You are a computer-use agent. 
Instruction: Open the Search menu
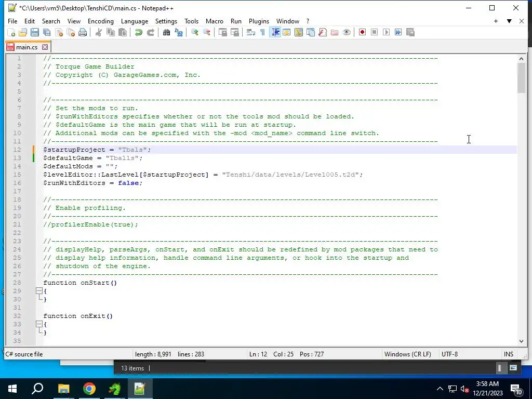(51, 21)
